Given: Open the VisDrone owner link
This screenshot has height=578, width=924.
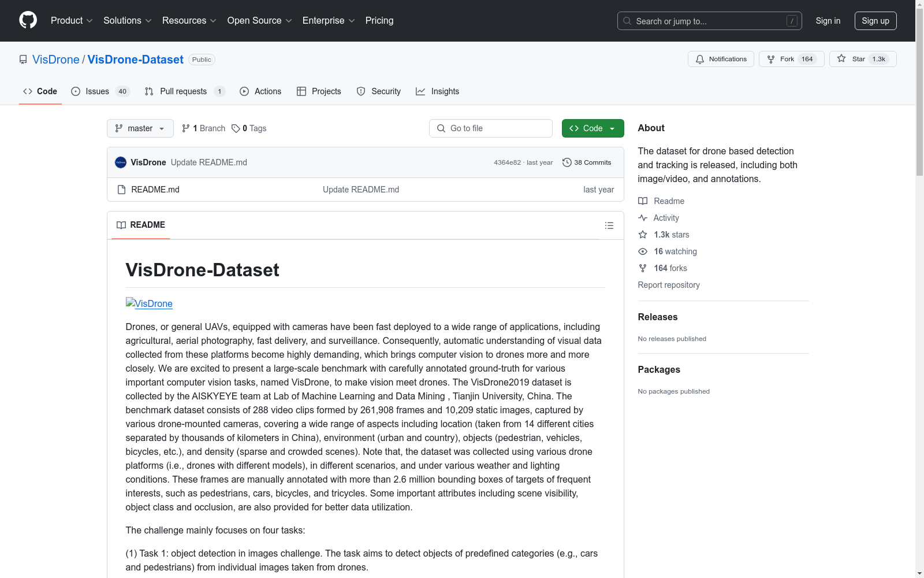Looking at the screenshot, I should 56,60.
